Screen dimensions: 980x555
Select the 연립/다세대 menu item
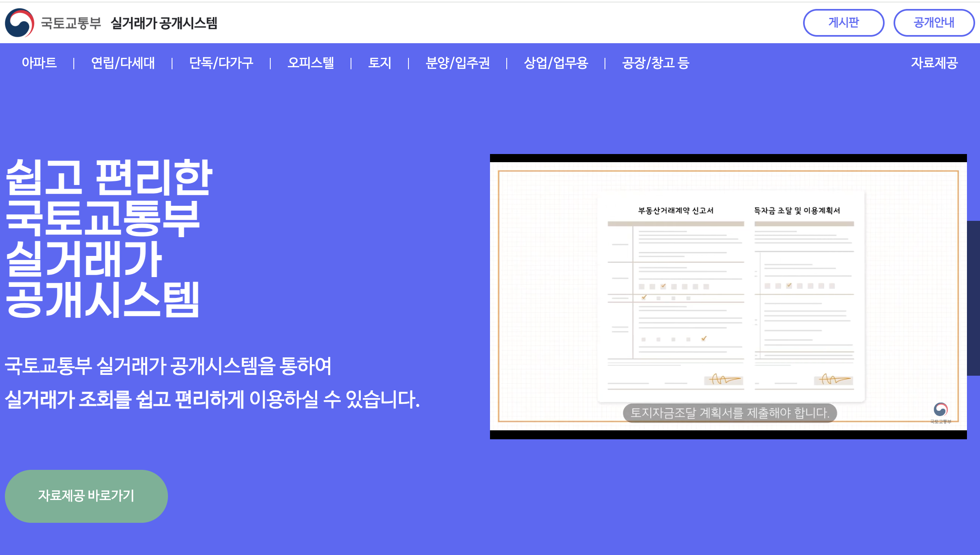(x=123, y=63)
